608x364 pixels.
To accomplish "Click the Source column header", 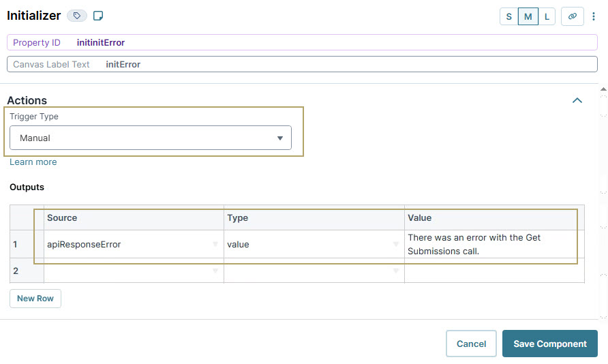I will pyautogui.click(x=134, y=218).
